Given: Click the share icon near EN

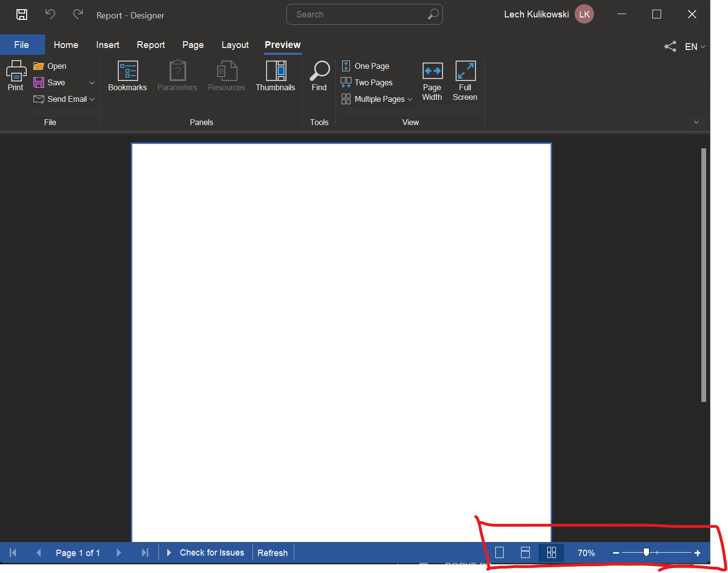Looking at the screenshot, I should pos(670,47).
